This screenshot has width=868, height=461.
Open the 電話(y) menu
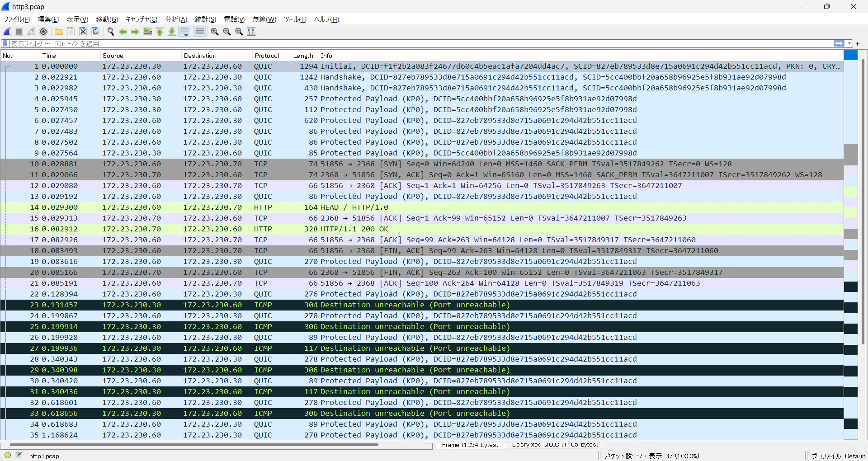tap(234, 19)
